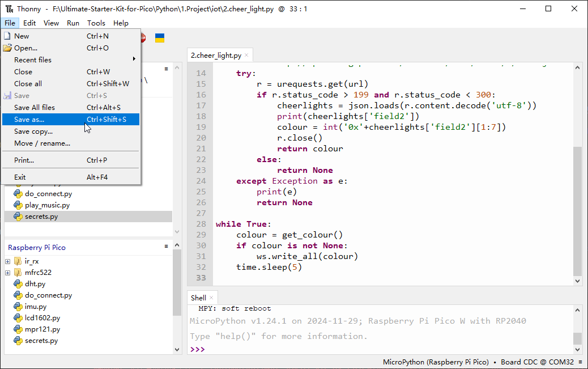Click Shell scrollbar down arrow

577,350
